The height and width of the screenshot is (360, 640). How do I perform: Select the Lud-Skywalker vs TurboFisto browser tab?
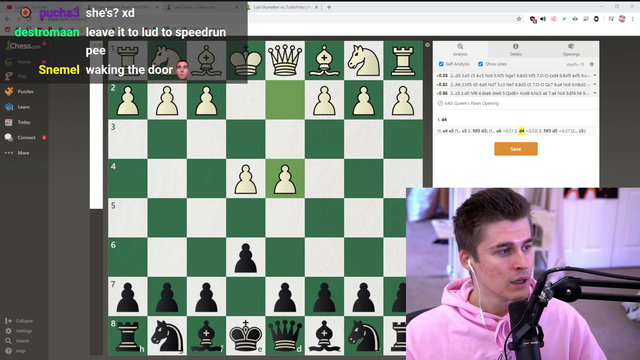click(282, 7)
